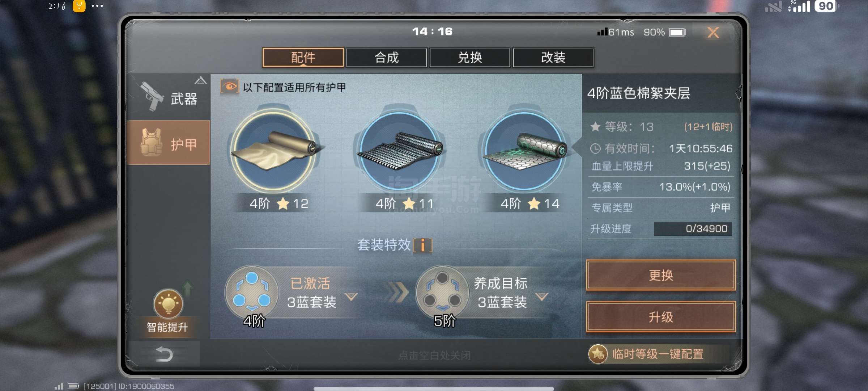Select the armor category in sidebar
868x391 pixels.
click(169, 143)
